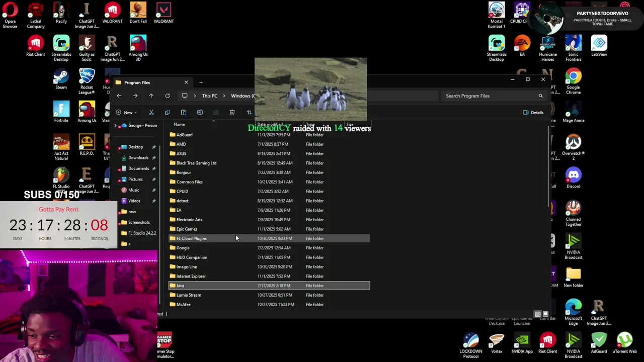Unpin Music from Quick access
Screen dimensions: 644x362
click(x=153, y=191)
